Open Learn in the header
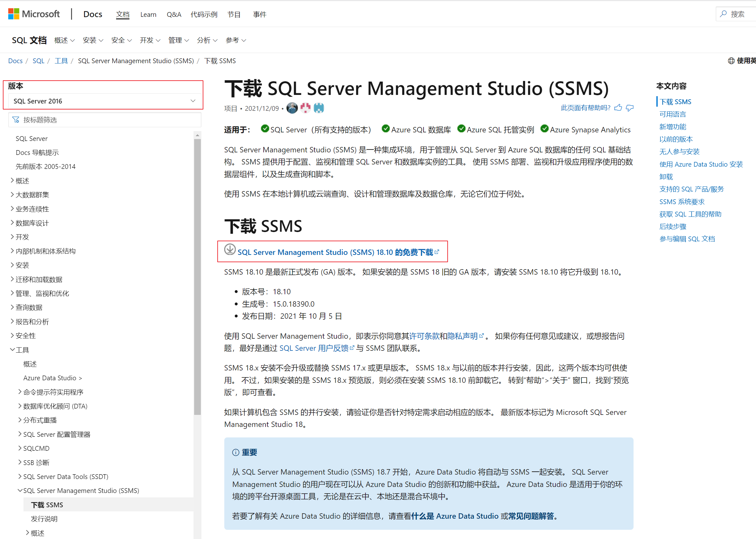The width and height of the screenshot is (756, 539). [x=148, y=14]
